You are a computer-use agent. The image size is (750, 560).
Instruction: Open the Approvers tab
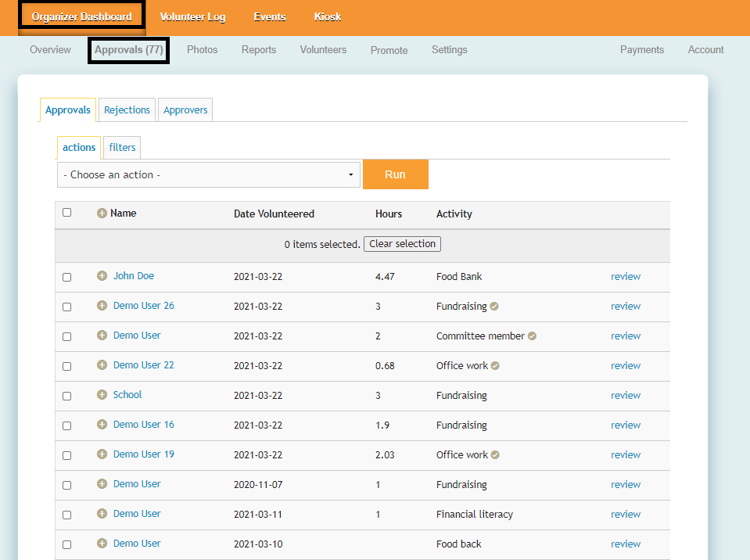tap(185, 110)
